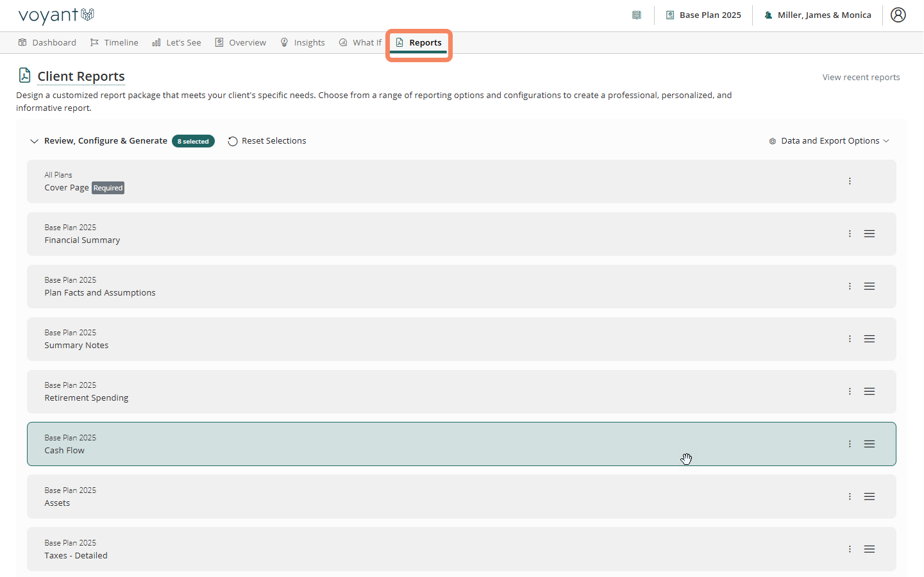924x577 pixels.
Task: Open the user profile account icon
Action: pos(898,15)
